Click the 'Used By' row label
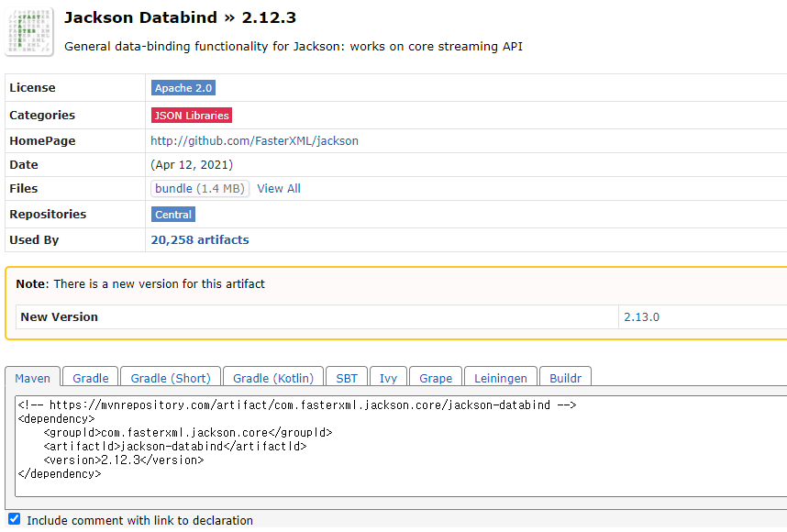The height and width of the screenshot is (532, 787). [34, 240]
